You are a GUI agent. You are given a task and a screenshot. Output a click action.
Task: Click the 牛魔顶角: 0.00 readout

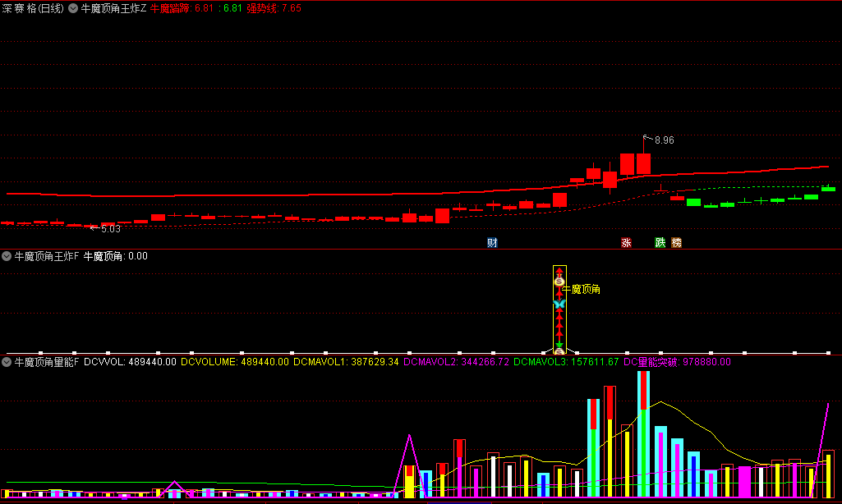click(x=116, y=256)
